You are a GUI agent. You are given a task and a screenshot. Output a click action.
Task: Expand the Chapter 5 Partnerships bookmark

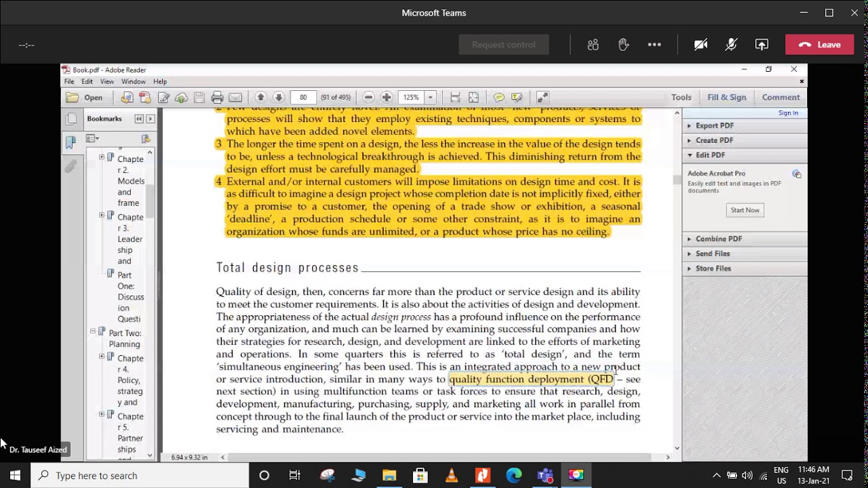(102, 415)
